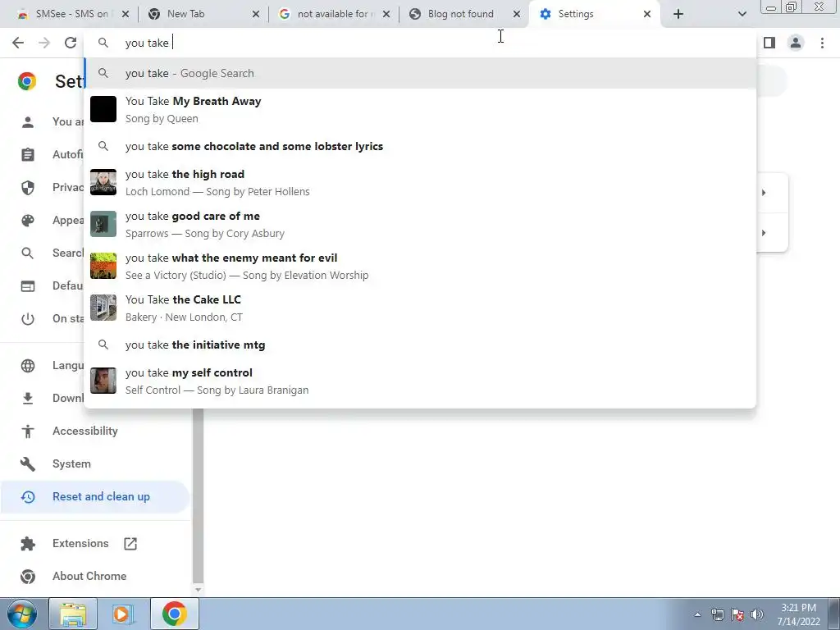This screenshot has width=840, height=630.
Task: Toggle the side panel icon
Action: (x=769, y=43)
